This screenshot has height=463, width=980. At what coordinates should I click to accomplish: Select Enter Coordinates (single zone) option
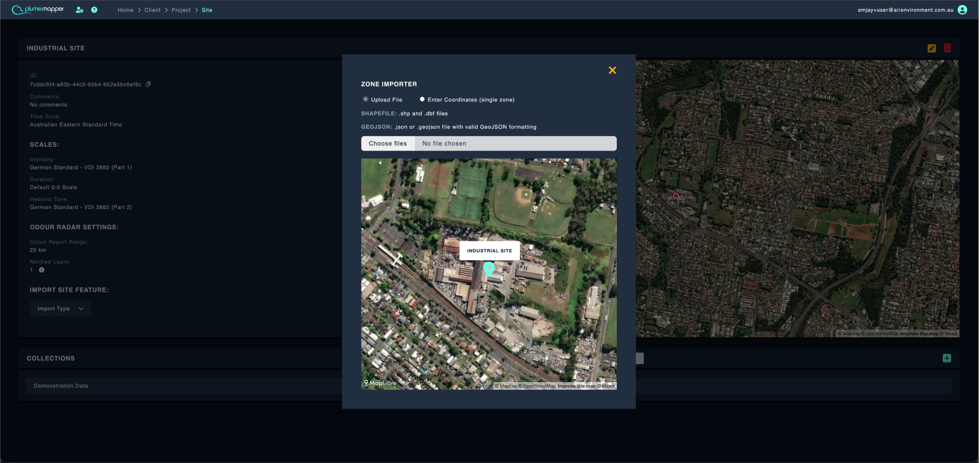point(422,99)
